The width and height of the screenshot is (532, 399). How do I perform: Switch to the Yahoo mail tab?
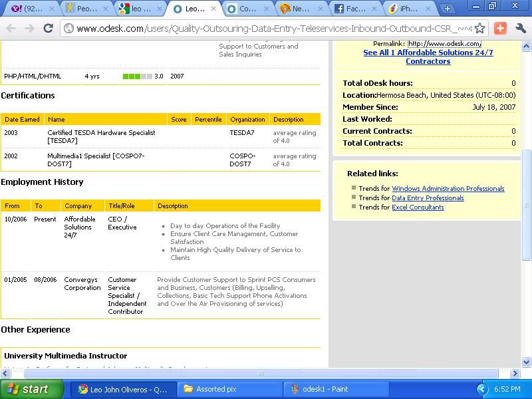[x=30, y=9]
